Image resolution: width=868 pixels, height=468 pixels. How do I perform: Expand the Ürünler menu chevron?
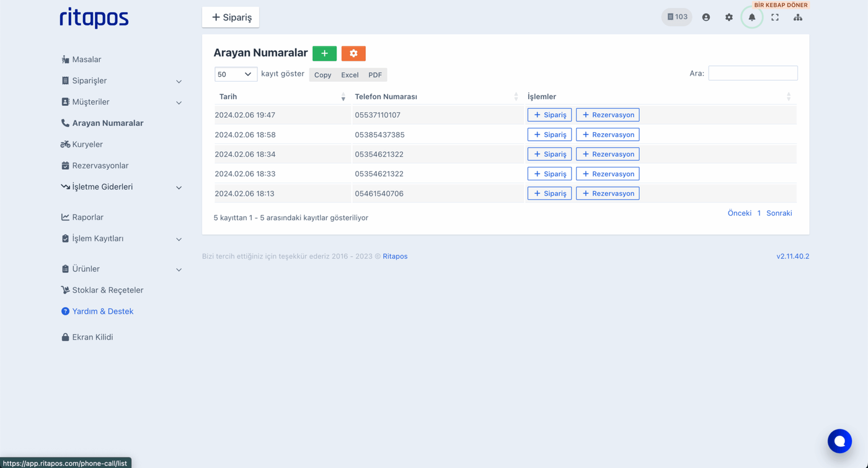179,269
